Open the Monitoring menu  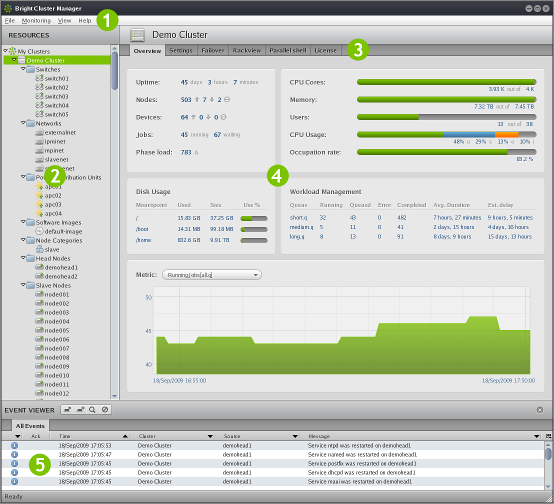click(36, 20)
